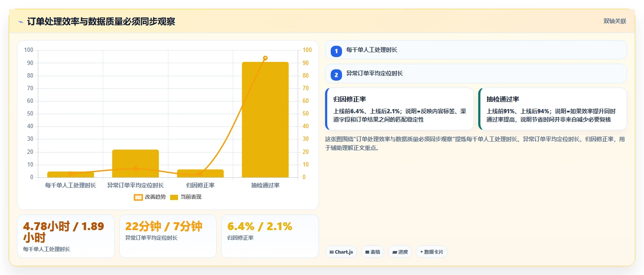Click x-axis label 抽检通过率
This screenshot has width=644, height=275.
click(x=265, y=185)
